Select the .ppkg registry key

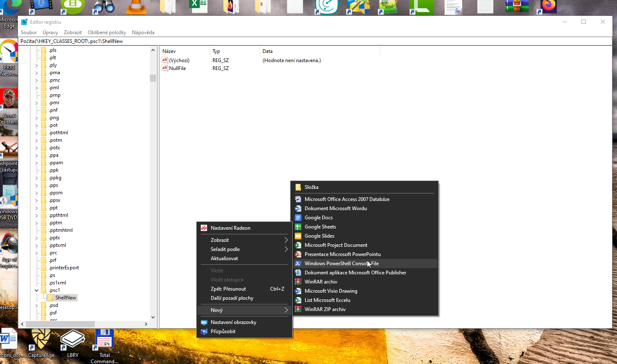(x=55, y=178)
